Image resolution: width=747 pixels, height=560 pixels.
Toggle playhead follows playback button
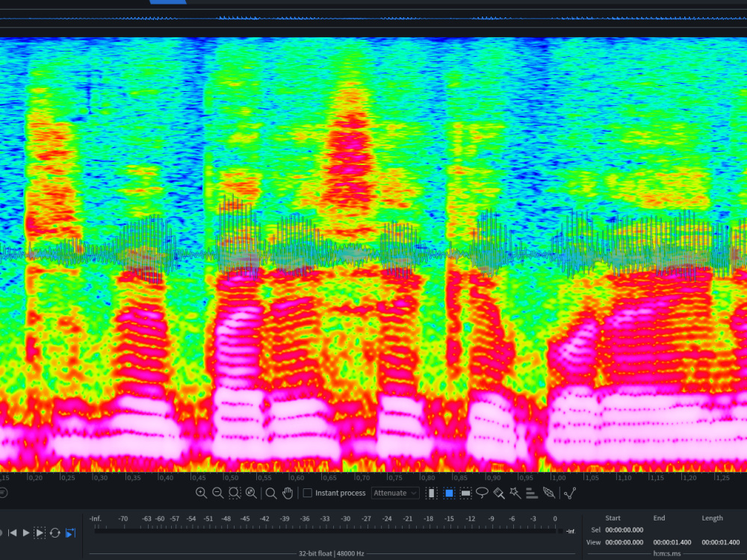[70, 533]
